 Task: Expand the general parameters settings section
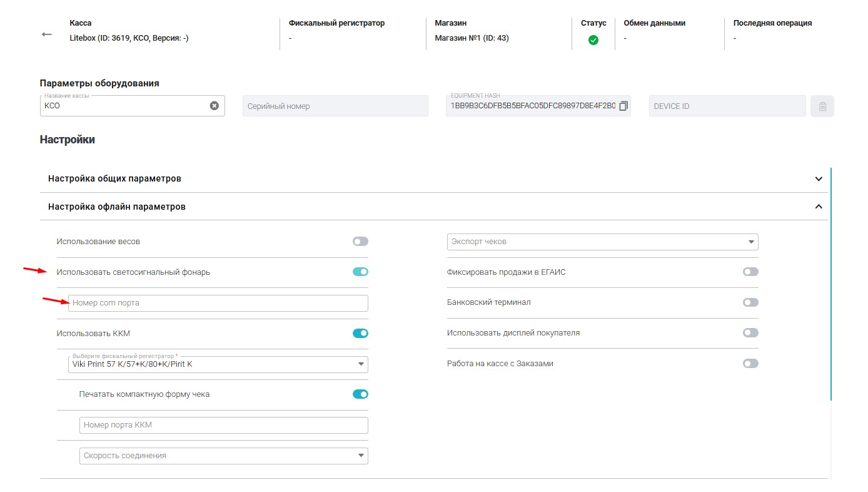pos(819,179)
